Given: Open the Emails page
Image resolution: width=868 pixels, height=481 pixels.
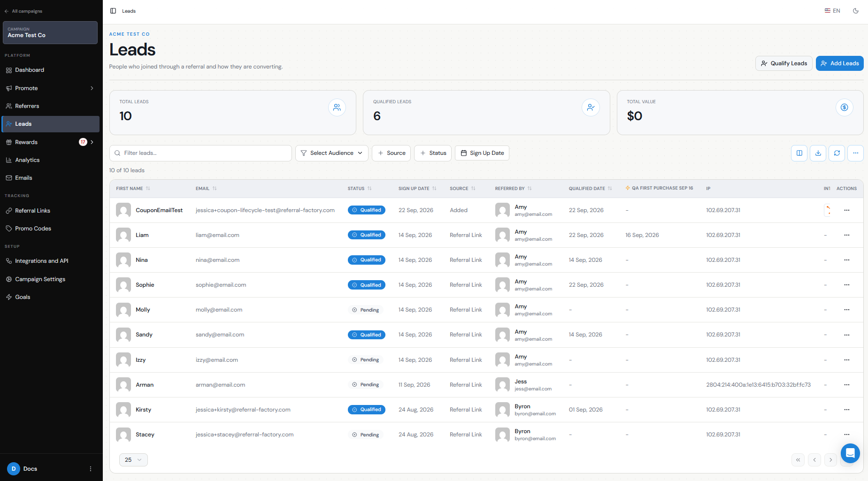Looking at the screenshot, I should coord(51,178).
